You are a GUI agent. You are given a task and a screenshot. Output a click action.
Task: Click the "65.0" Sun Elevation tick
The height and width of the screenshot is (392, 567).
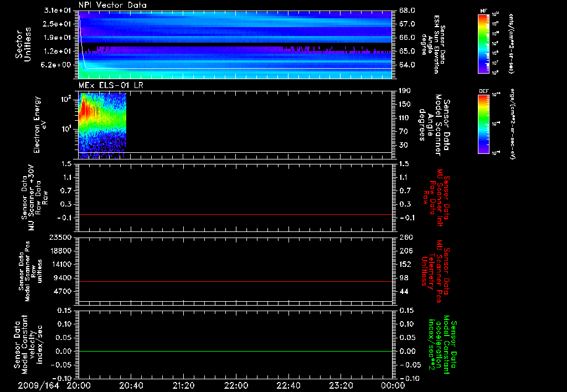(x=407, y=51)
